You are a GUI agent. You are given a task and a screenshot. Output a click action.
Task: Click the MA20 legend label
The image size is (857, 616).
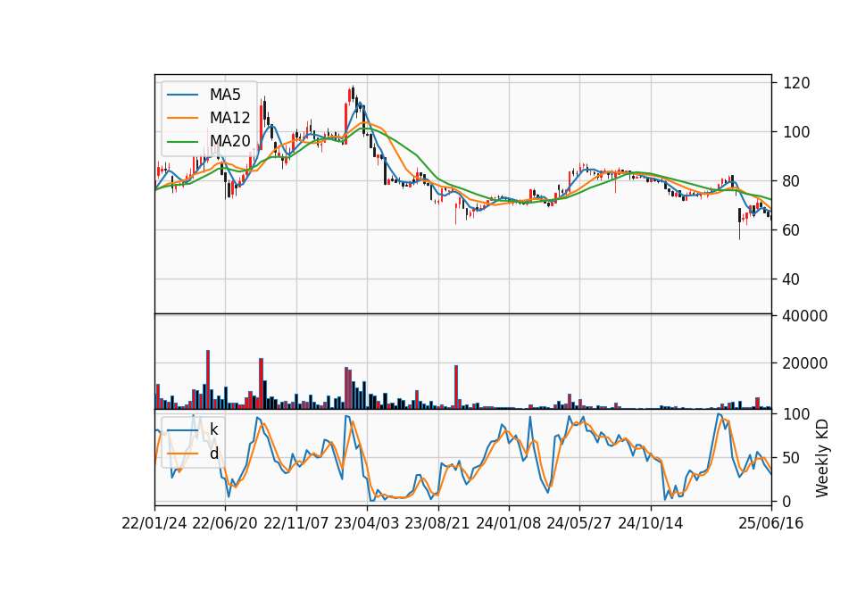(229, 141)
